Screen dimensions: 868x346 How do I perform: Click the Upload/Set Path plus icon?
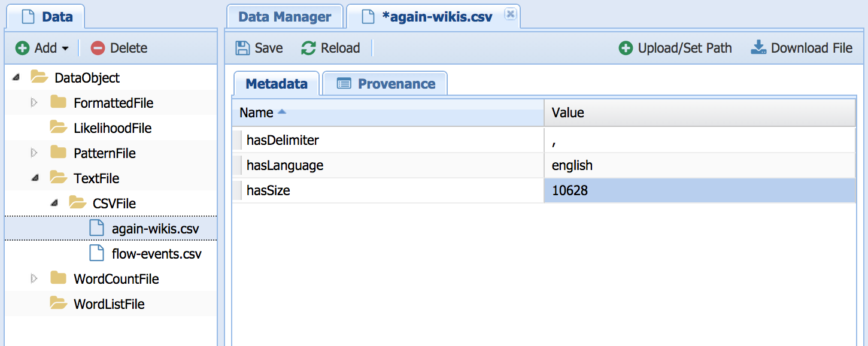tap(626, 48)
